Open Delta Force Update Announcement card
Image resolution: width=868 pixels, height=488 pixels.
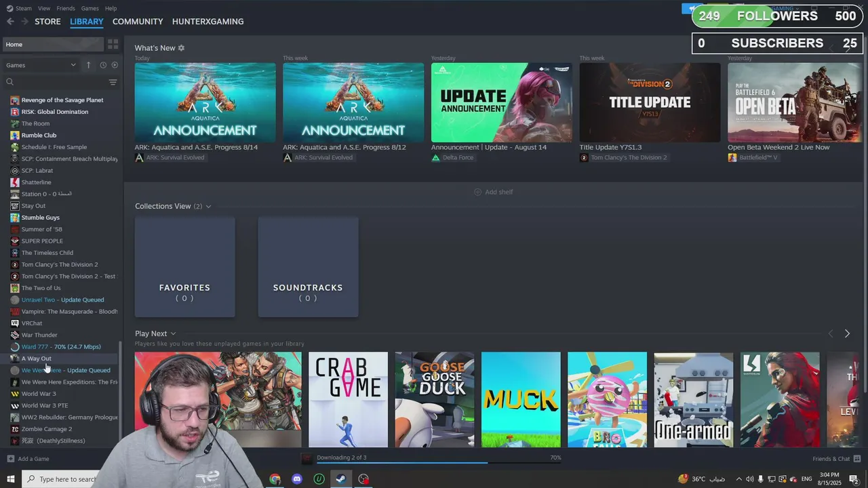pos(502,102)
